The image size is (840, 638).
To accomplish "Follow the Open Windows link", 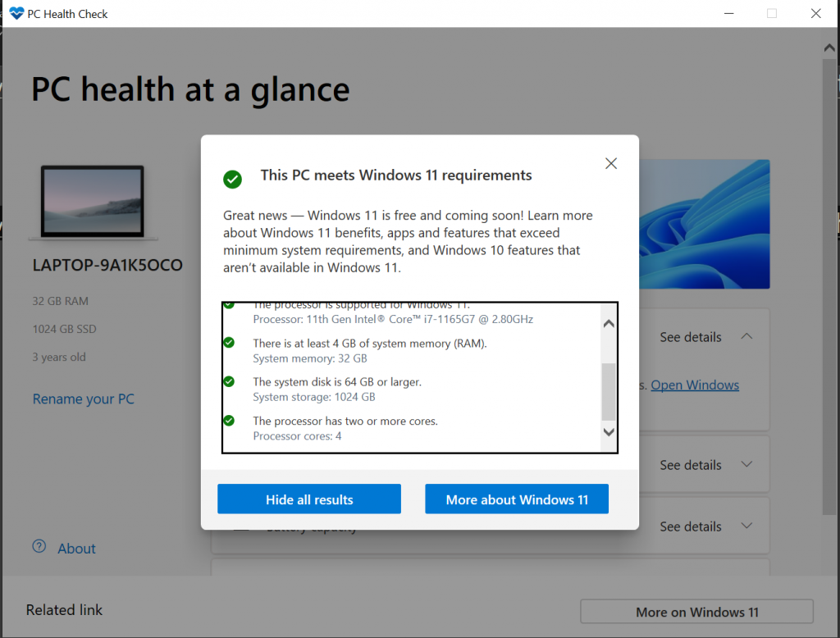I will [x=695, y=385].
